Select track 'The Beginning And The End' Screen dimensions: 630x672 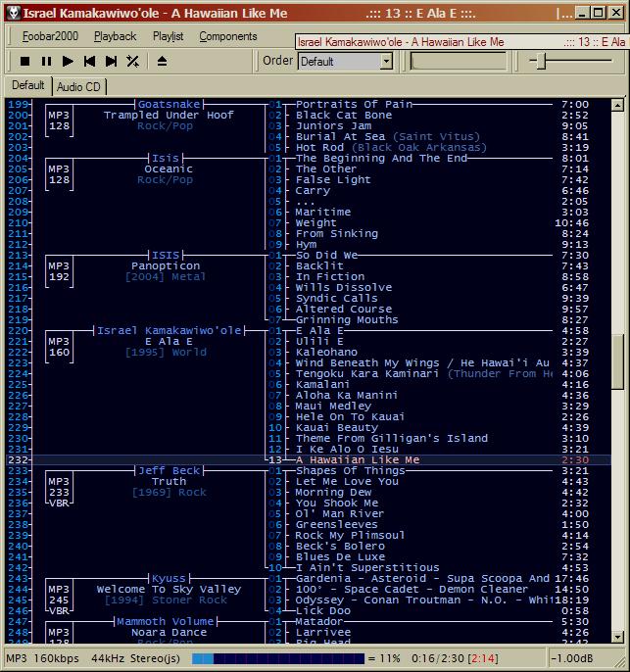click(x=381, y=158)
